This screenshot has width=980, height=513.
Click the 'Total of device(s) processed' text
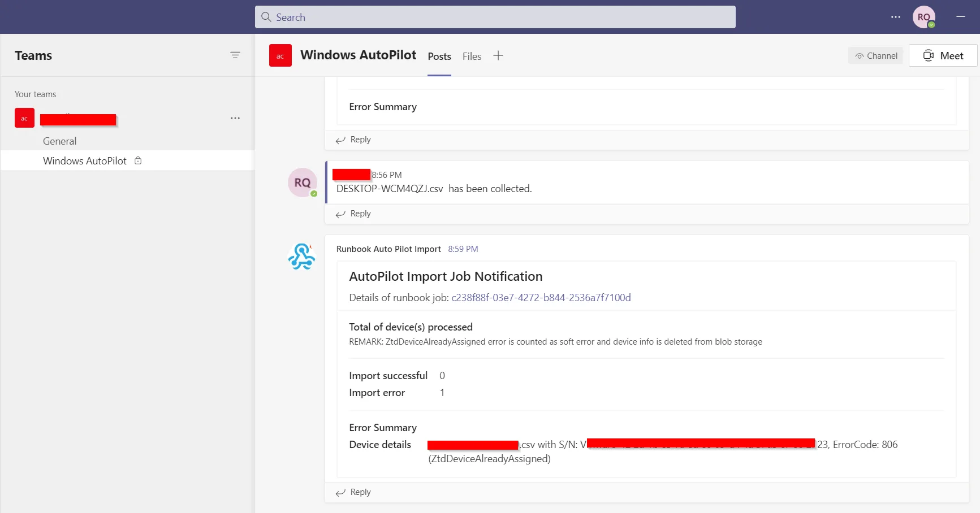(x=411, y=327)
